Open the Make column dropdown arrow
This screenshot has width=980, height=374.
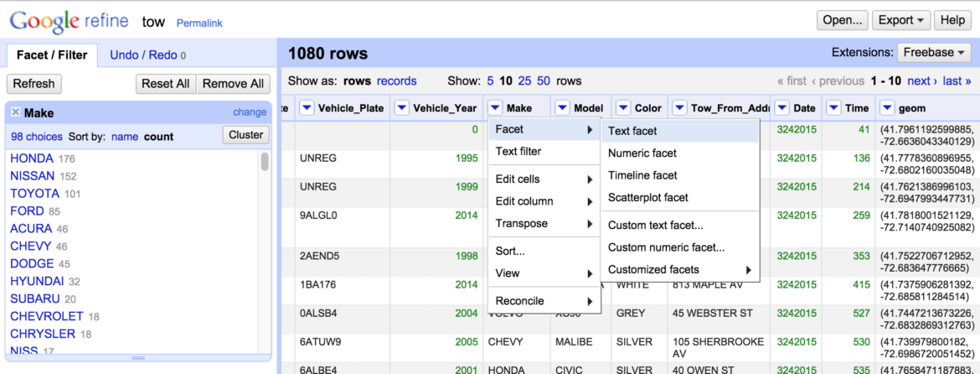(495, 108)
